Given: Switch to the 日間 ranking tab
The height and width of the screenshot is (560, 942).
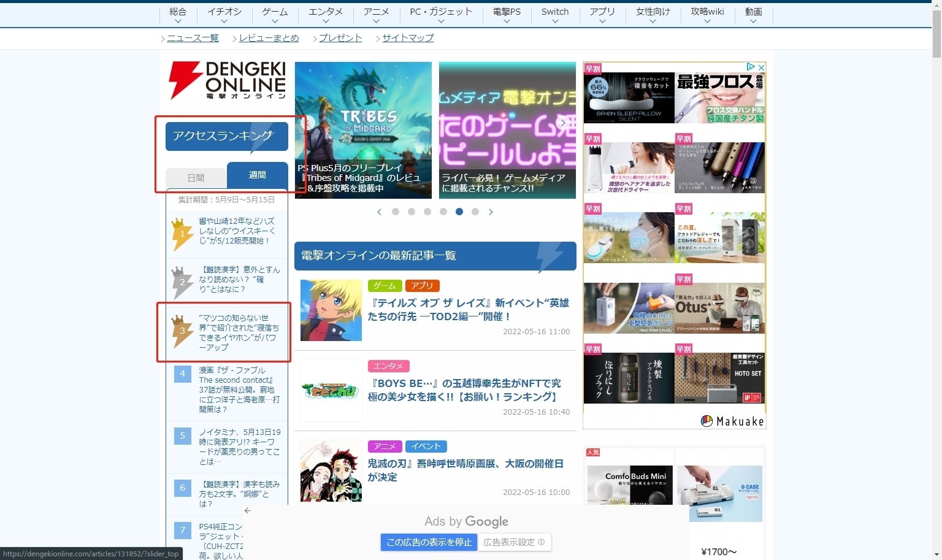Looking at the screenshot, I should (x=196, y=178).
